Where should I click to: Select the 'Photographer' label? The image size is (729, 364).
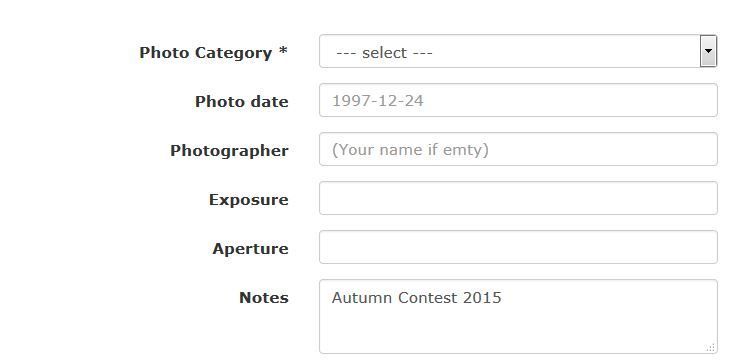pyautogui.click(x=229, y=151)
